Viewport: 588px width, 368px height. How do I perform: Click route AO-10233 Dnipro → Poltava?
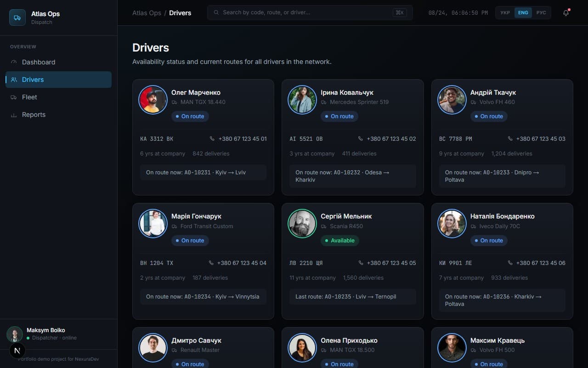[x=502, y=176]
